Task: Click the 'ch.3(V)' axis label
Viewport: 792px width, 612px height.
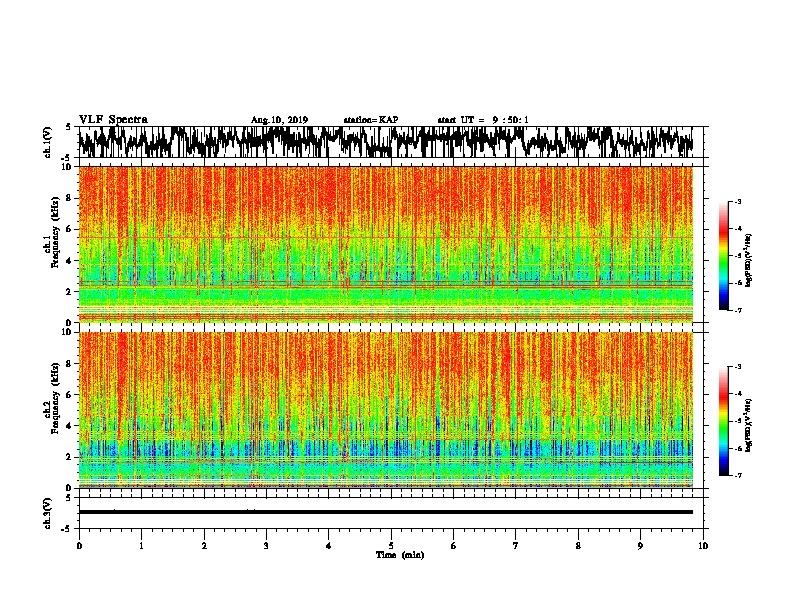Action: click(x=47, y=513)
